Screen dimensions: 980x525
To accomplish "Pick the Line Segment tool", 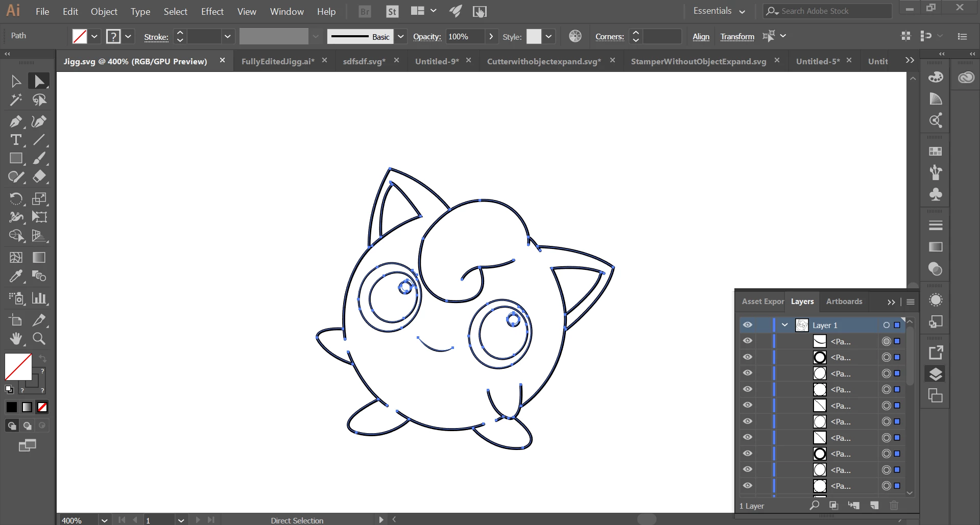I will (x=39, y=140).
